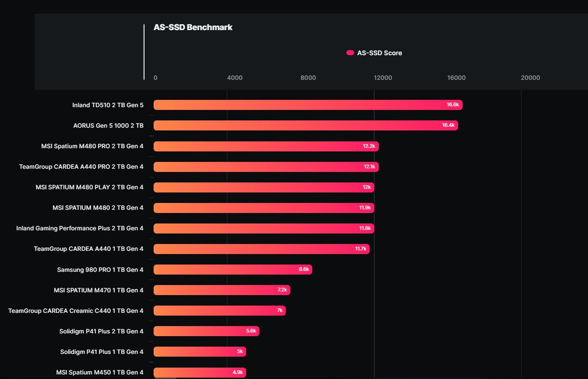The width and height of the screenshot is (588, 379).
Task: Select the AORUS Gen 5 1000 bar
Action: [x=306, y=125]
